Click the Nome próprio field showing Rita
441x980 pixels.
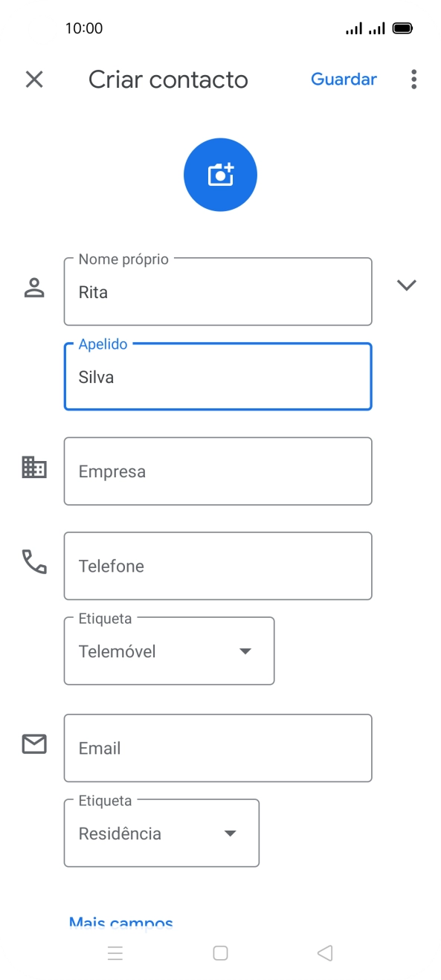pyautogui.click(x=218, y=291)
